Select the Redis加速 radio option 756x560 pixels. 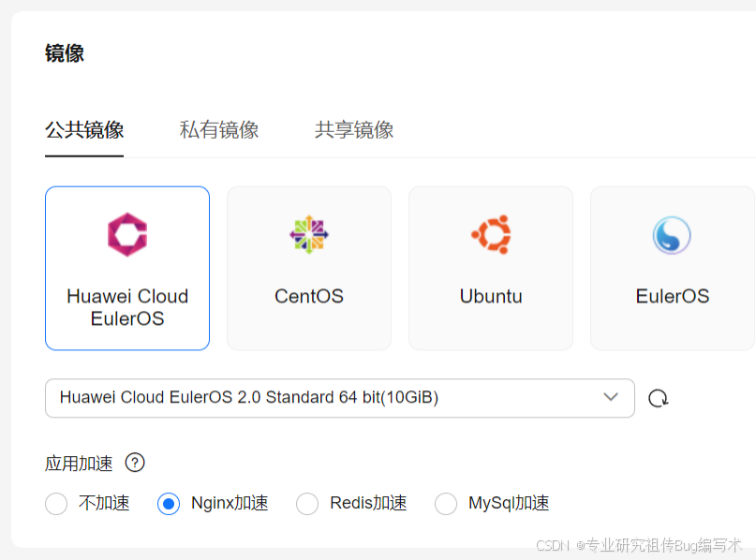(307, 504)
